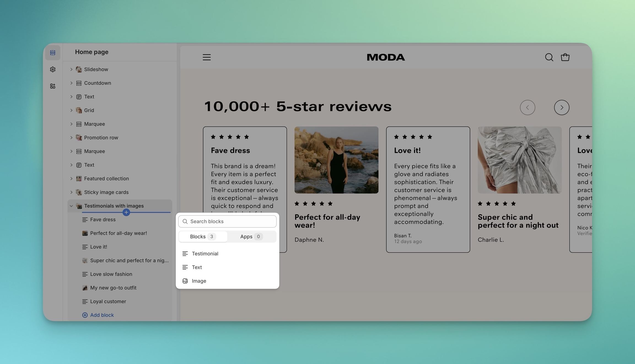Expand the Slideshow section
The width and height of the screenshot is (635, 364).
pos(71,69)
